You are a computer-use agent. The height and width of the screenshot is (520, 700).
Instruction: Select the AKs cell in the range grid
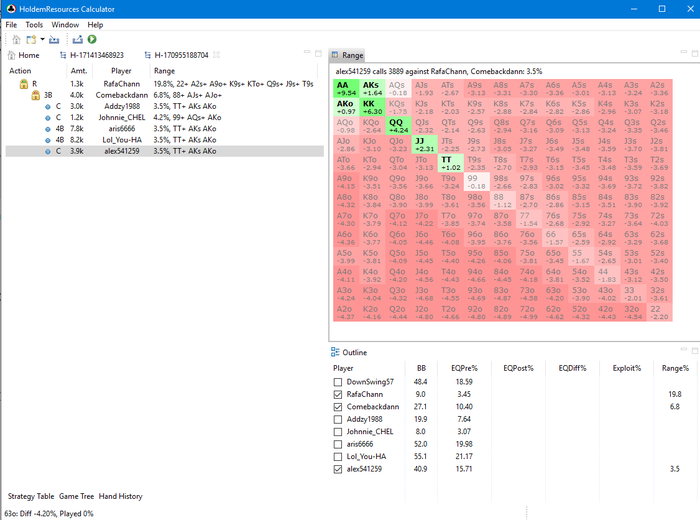click(372, 88)
